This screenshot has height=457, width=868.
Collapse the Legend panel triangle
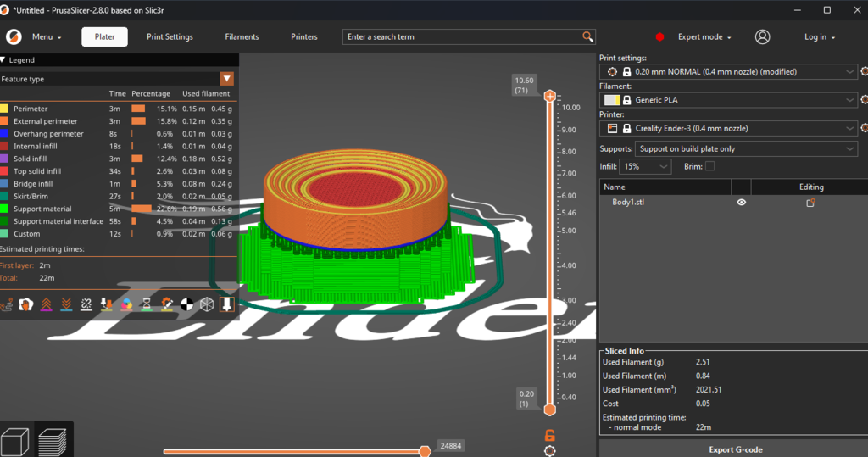[3, 60]
